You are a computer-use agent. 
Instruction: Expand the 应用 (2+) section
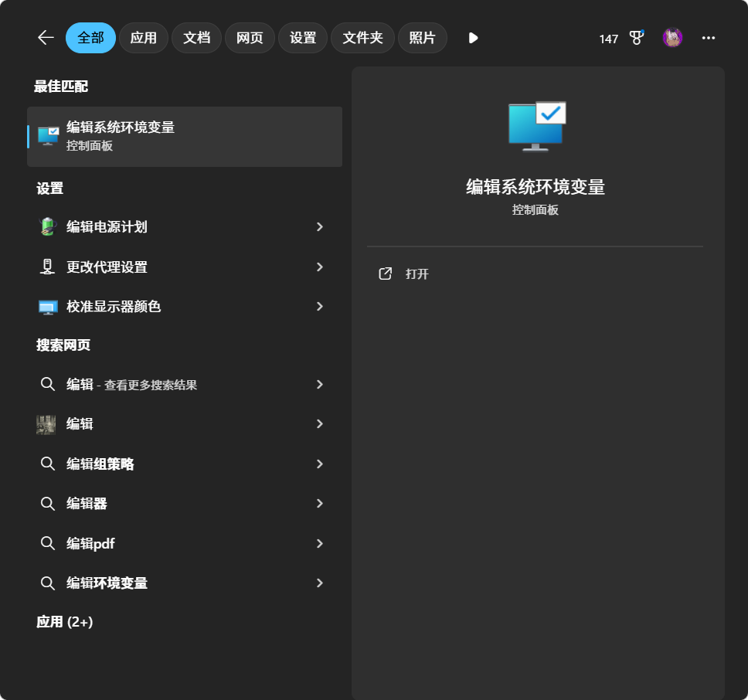coord(64,622)
